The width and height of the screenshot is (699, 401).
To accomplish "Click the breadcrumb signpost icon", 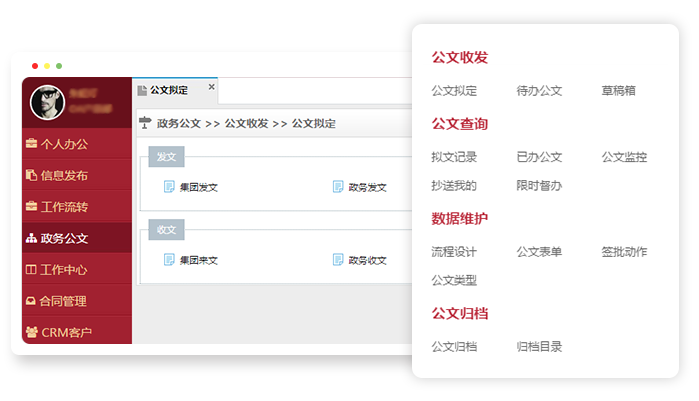I will coord(145,123).
